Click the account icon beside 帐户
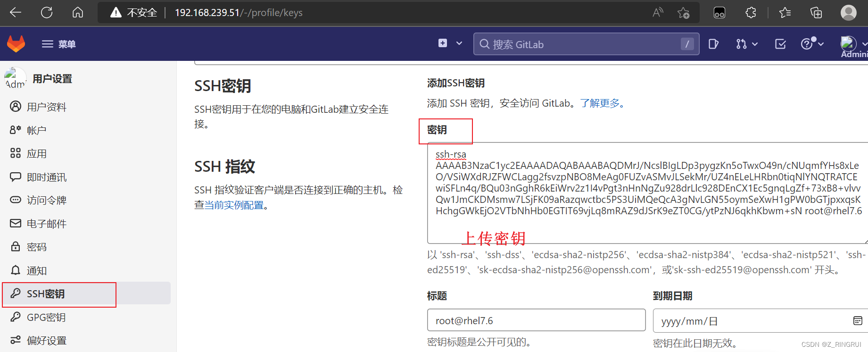 [16, 129]
